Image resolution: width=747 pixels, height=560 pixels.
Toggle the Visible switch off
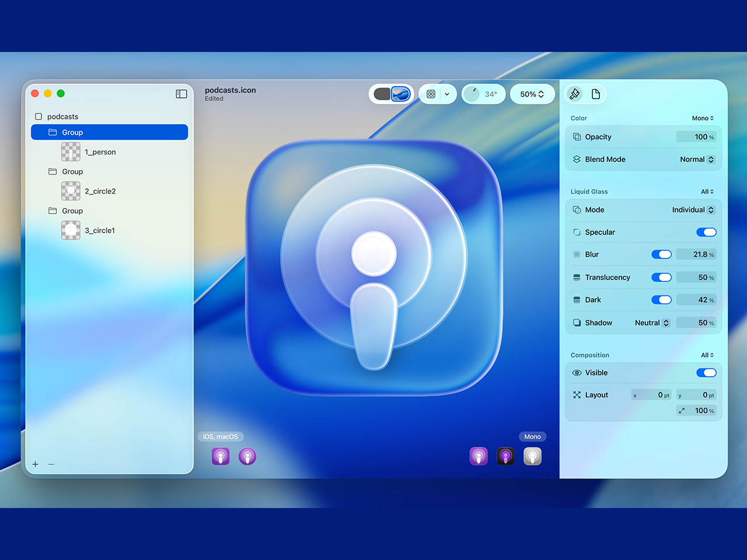[706, 373]
